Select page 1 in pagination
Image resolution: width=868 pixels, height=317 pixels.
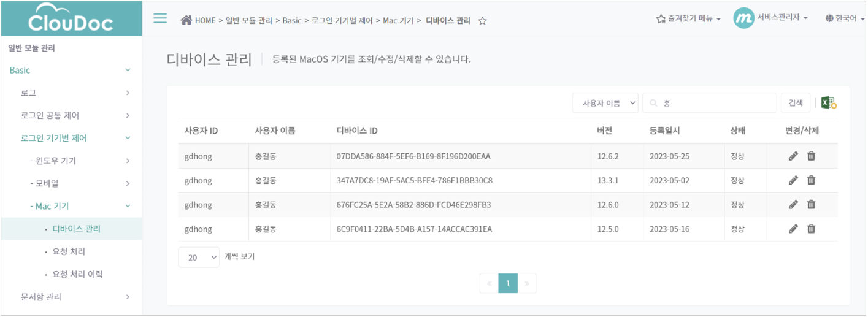(x=508, y=283)
